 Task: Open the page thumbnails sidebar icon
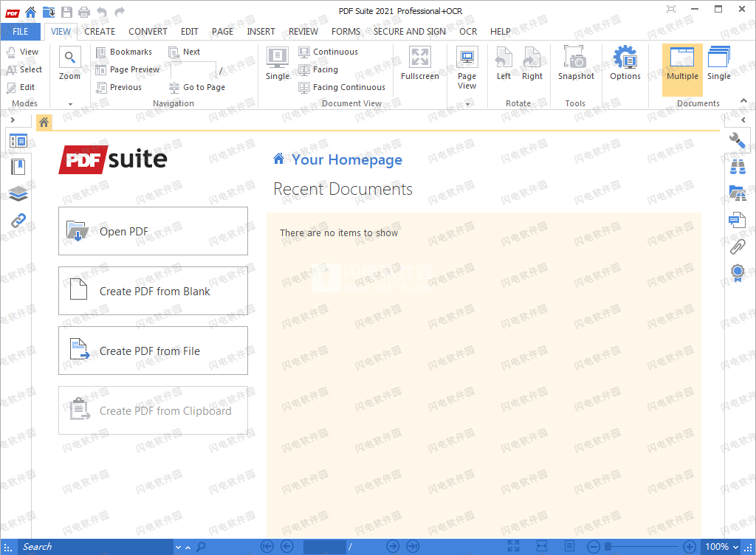click(x=18, y=141)
